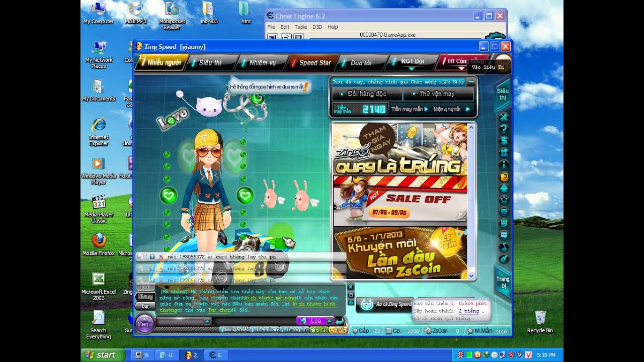Screen dimensions: 644x362
Task: Open the round purple Menu button
Action: [x=144, y=324]
